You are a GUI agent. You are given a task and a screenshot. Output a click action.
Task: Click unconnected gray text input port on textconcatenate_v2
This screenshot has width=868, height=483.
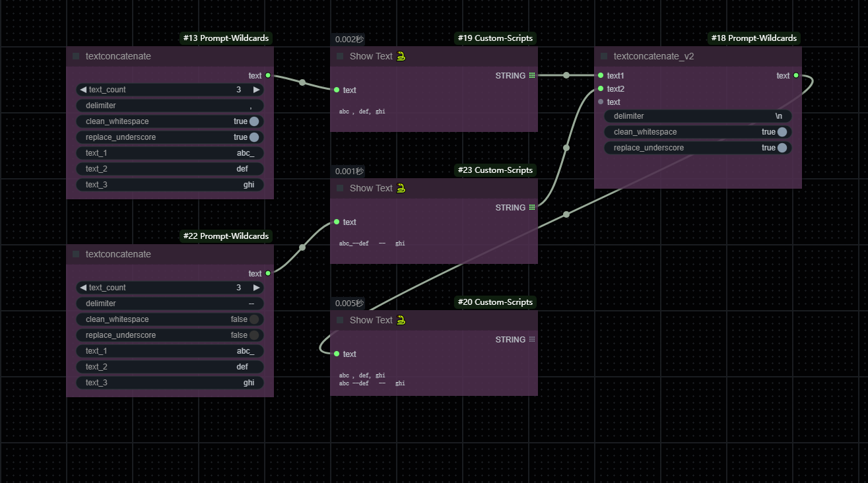coord(601,102)
